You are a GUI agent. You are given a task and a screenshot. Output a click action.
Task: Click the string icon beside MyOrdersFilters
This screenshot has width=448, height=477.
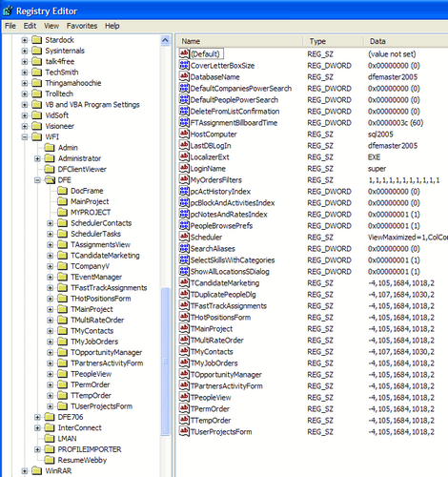click(x=184, y=179)
